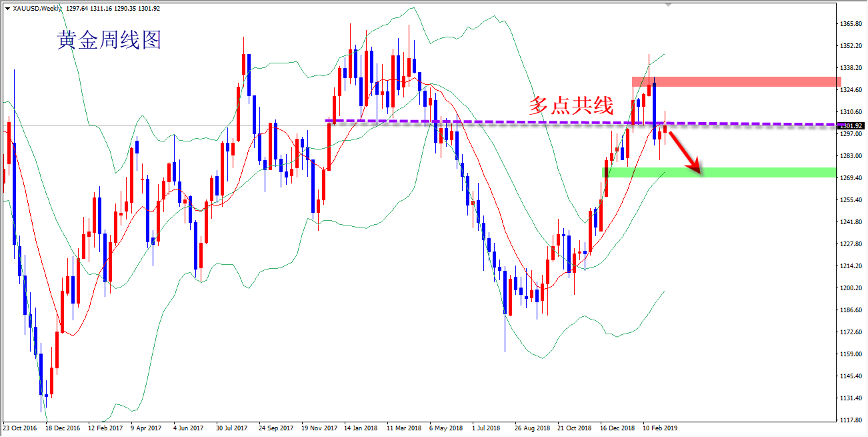Click the 1283.00 price axis label
The image size is (868, 437).
[x=851, y=156]
